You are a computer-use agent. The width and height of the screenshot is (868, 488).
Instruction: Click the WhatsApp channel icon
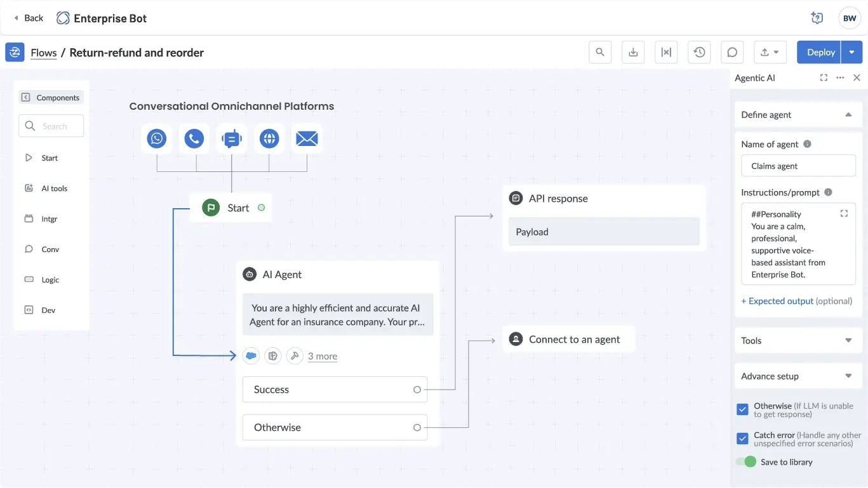coord(156,138)
